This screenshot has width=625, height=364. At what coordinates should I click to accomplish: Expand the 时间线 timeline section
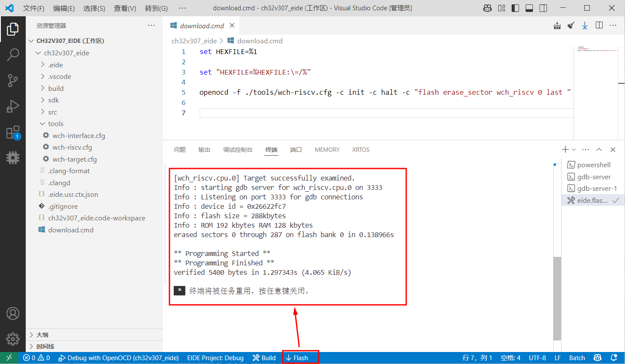click(x=94, y=346)
